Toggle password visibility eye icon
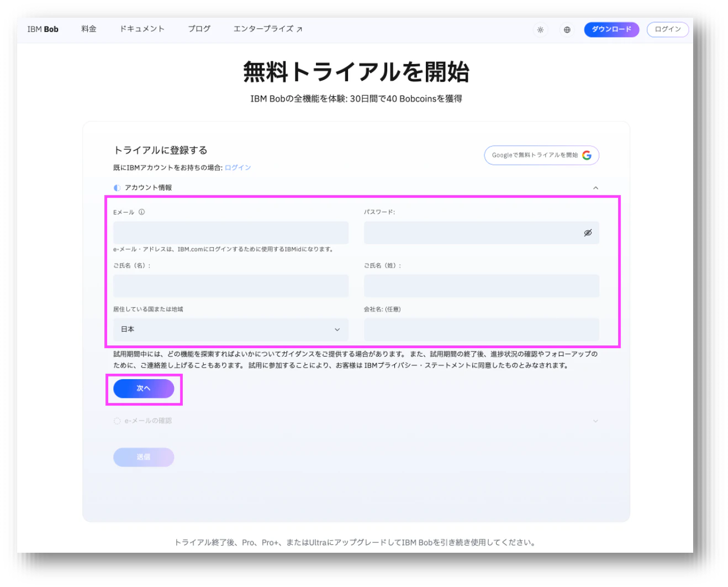This screenshot has height=587, width=728. [x=588, y=233]
